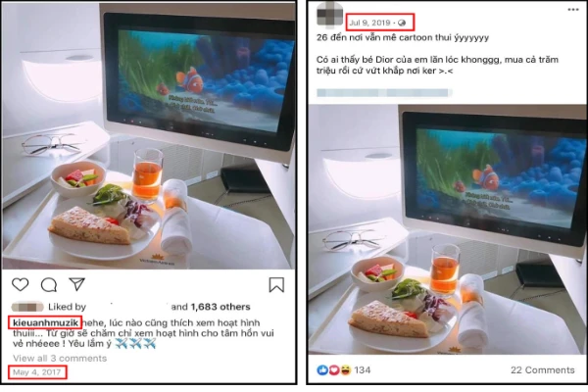Open the Instagram airplane meal photo
Screen dimensions: 588x392
coord(149,136)
